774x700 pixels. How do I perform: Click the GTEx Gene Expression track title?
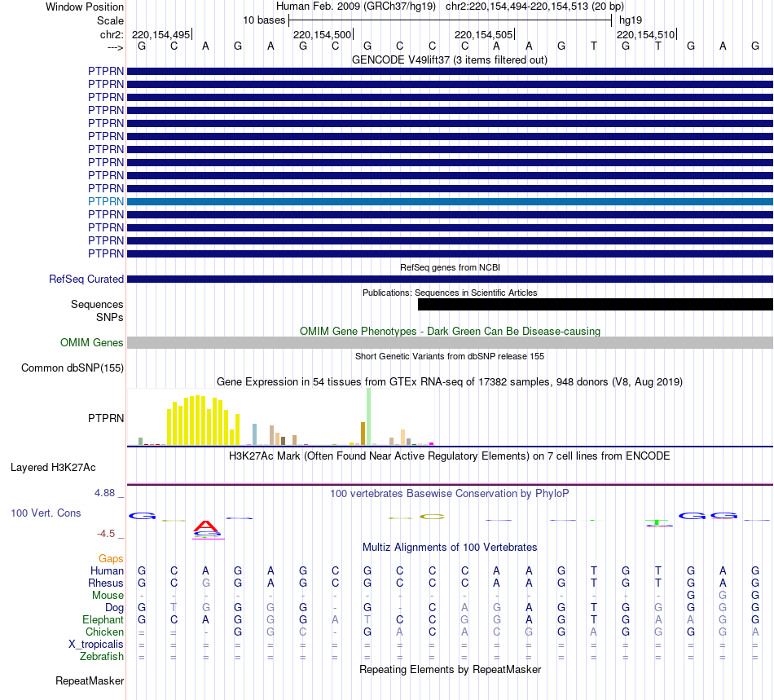click(x=450, y=381)
